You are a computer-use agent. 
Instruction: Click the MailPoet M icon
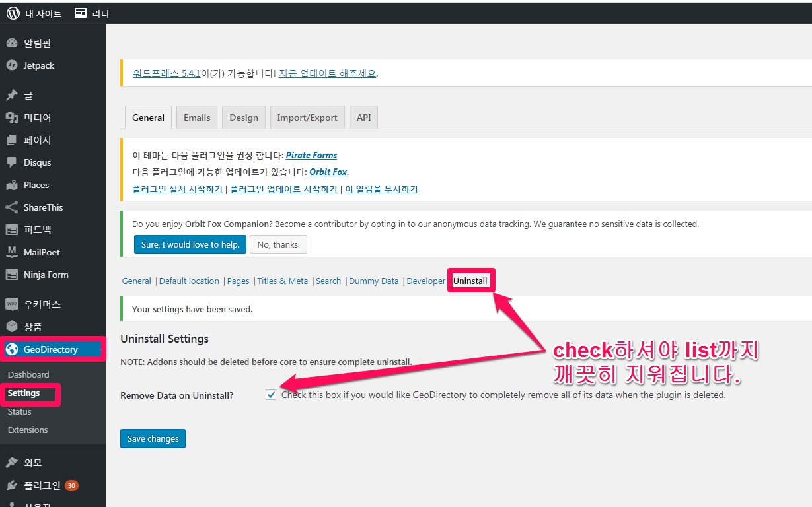(x=12, y=252)
